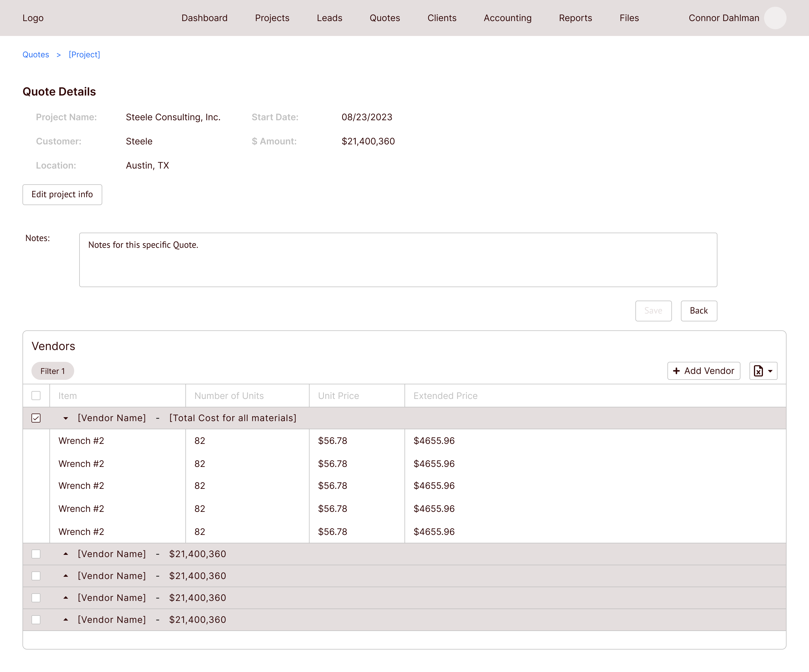Open the Leads navigation item
The image size is (809, 672).
[329, 18]
